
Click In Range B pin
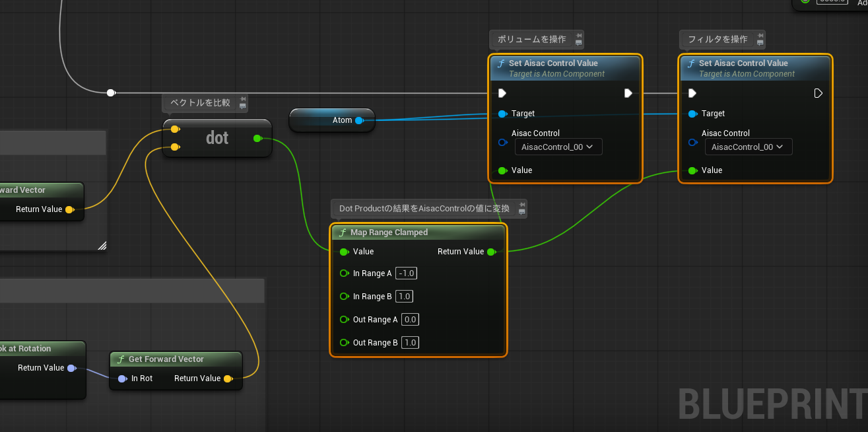[x=344, y=297]
